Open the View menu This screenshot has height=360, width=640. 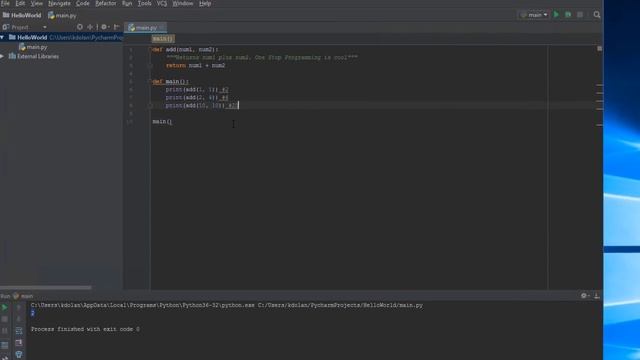click(36, 3)
